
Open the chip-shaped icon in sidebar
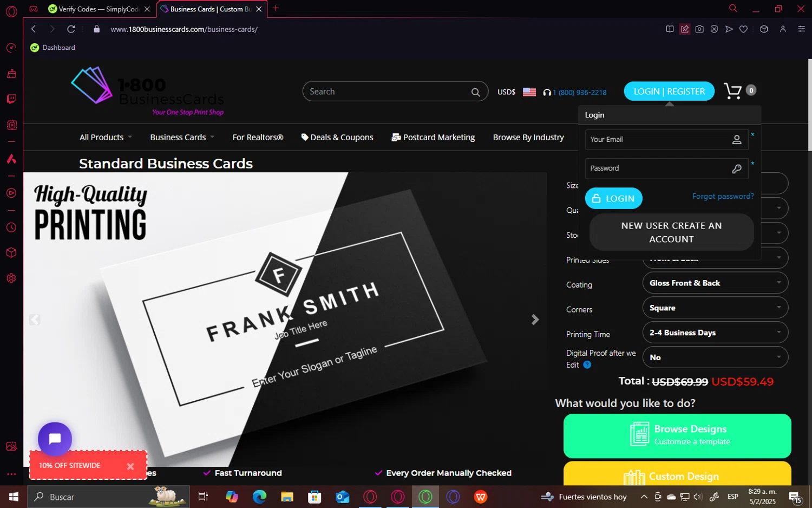(x=11, y=125)
